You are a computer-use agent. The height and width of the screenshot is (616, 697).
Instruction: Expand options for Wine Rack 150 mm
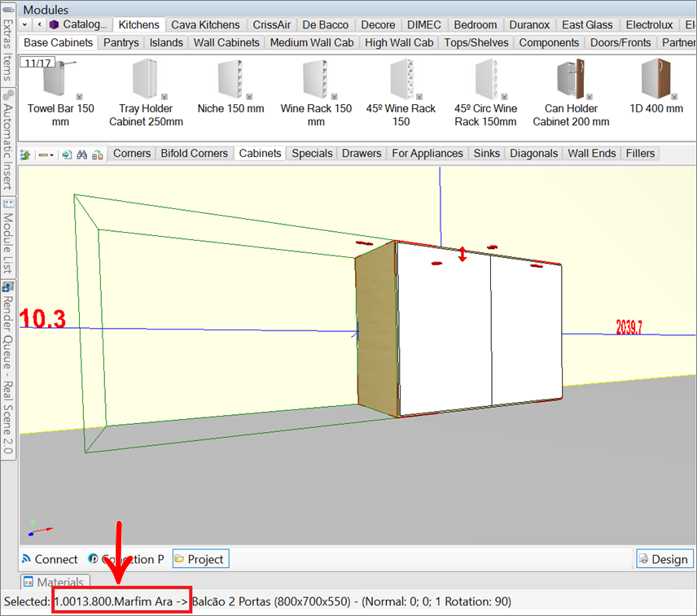pyautogui.click(x=335, y=96)
